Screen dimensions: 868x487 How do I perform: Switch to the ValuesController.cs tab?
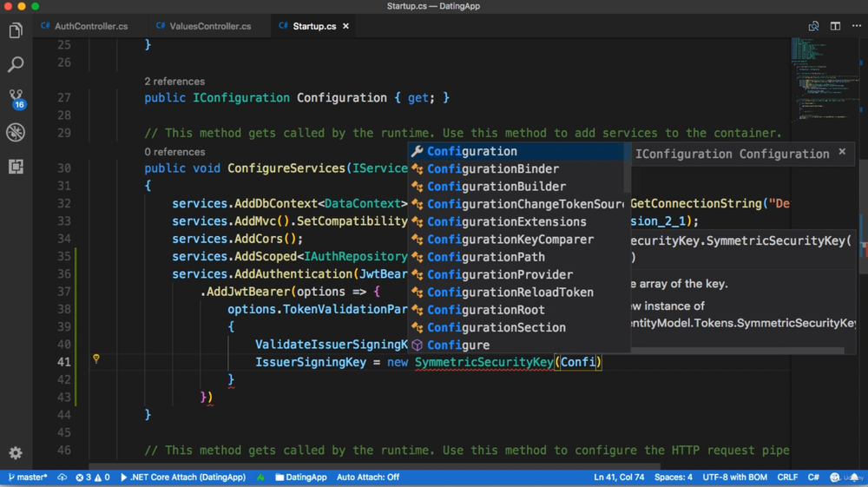209,26
